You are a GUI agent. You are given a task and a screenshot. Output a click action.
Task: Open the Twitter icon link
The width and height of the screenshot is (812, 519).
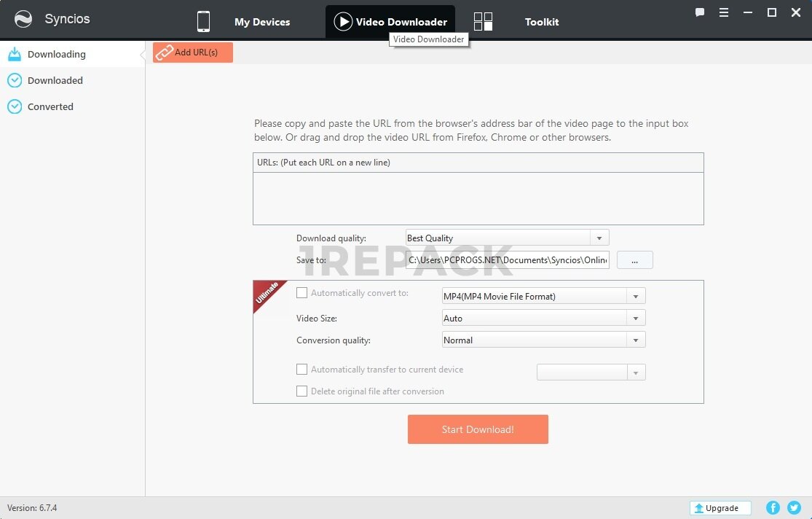[794, 507]
